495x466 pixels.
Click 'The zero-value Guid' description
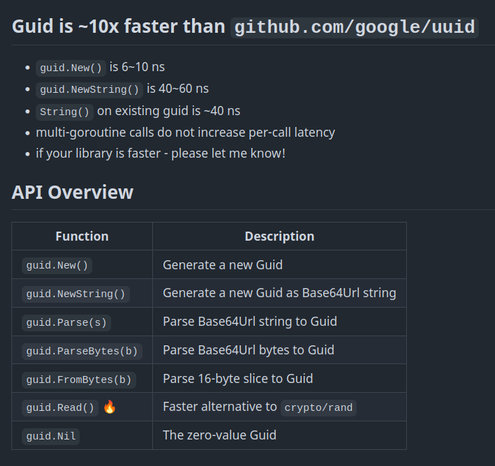[x=219, y=435]
